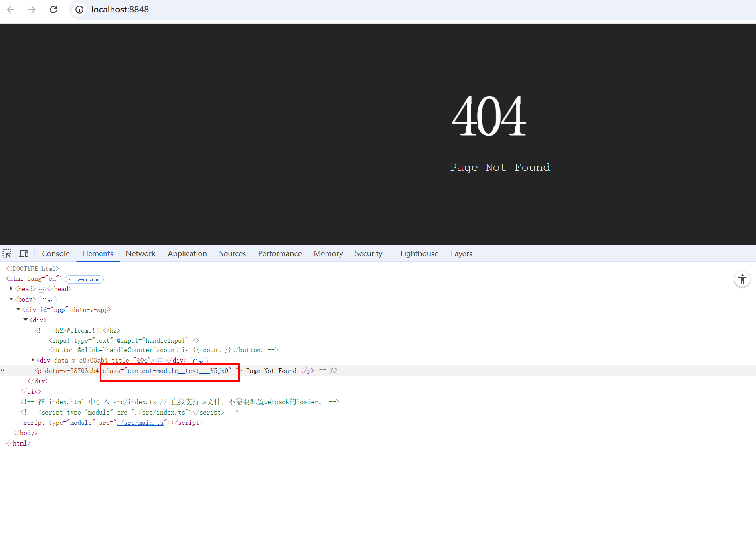Click the browser forward arrow
Screen dimensions: 756x539
[x=32, y=10]
